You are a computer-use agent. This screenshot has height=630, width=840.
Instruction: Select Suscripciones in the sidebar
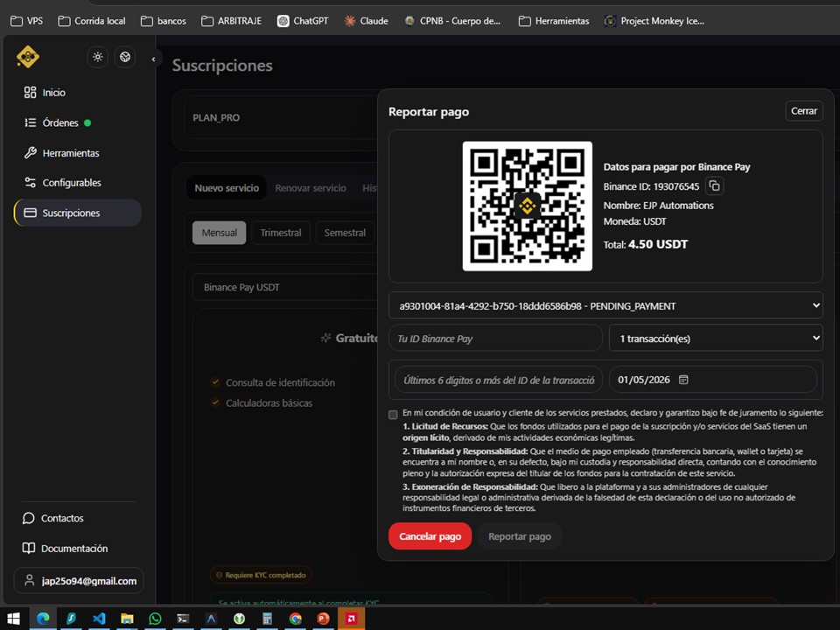78,213
